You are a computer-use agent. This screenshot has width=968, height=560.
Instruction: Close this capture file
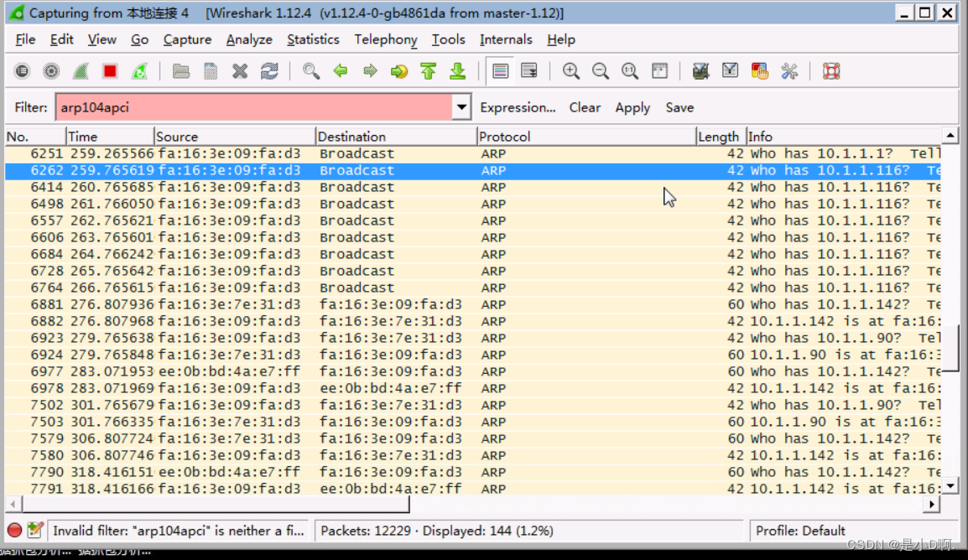click(240, 71)
